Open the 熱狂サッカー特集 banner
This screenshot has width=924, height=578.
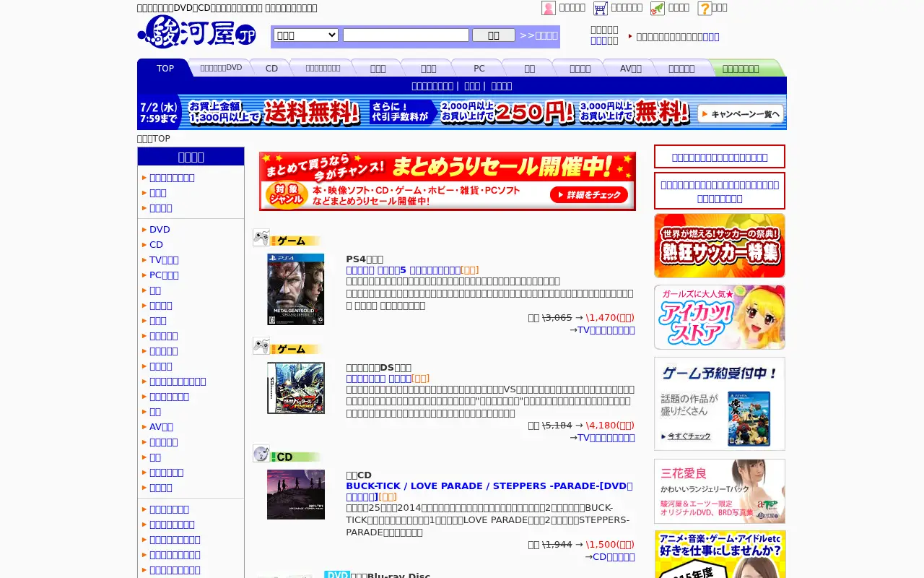[720, 246]
